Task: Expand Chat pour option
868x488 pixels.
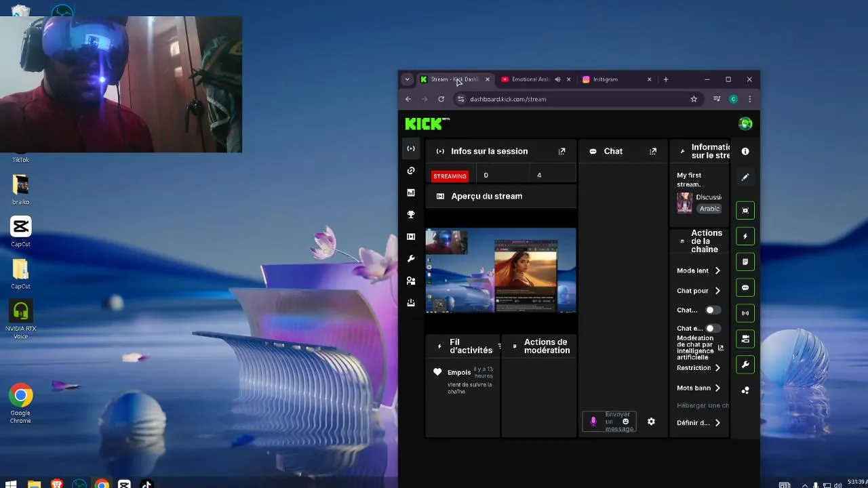Action: pyautogui.click(x=698, y=291)
